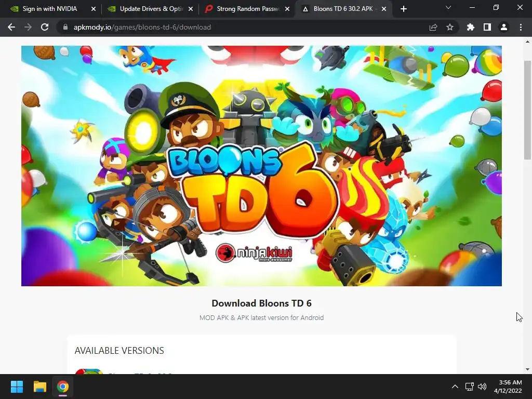Open a new browser tab

pos(403,9)
